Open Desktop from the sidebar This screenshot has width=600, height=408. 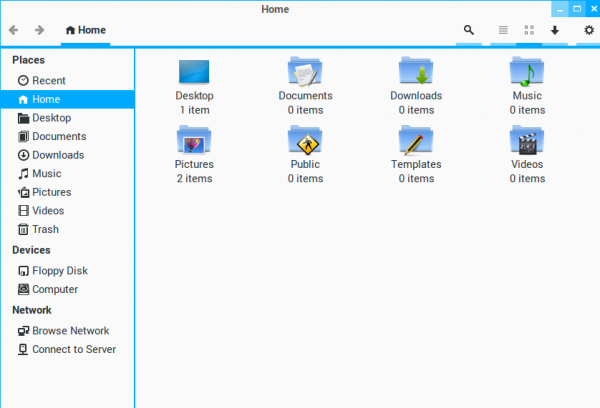point(67,118)
